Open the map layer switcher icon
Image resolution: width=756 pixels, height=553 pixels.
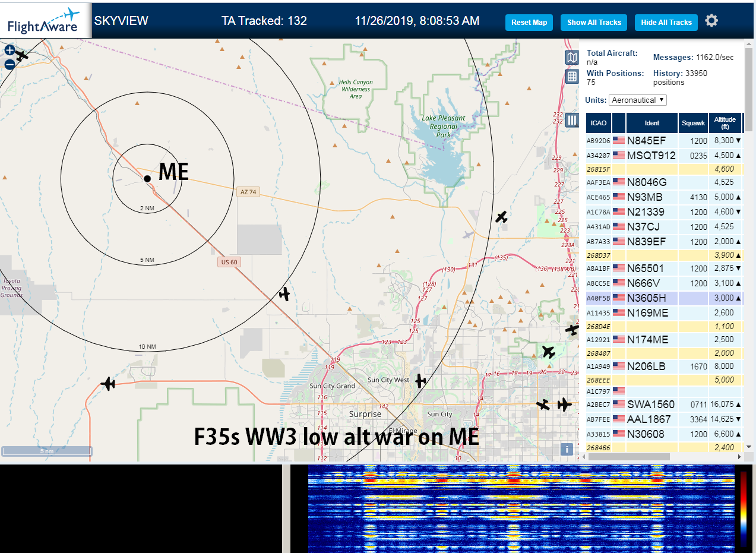coord(571,58)
